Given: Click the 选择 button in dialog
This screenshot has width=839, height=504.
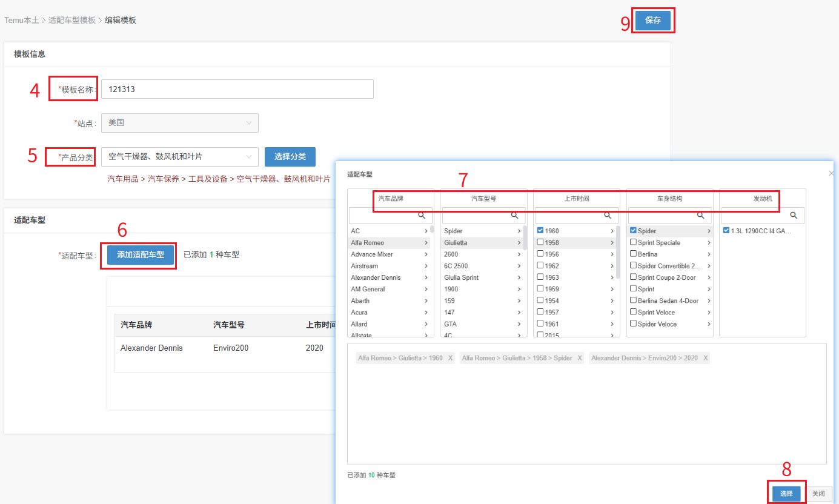Looking at the screenshot, I should 786,494.
